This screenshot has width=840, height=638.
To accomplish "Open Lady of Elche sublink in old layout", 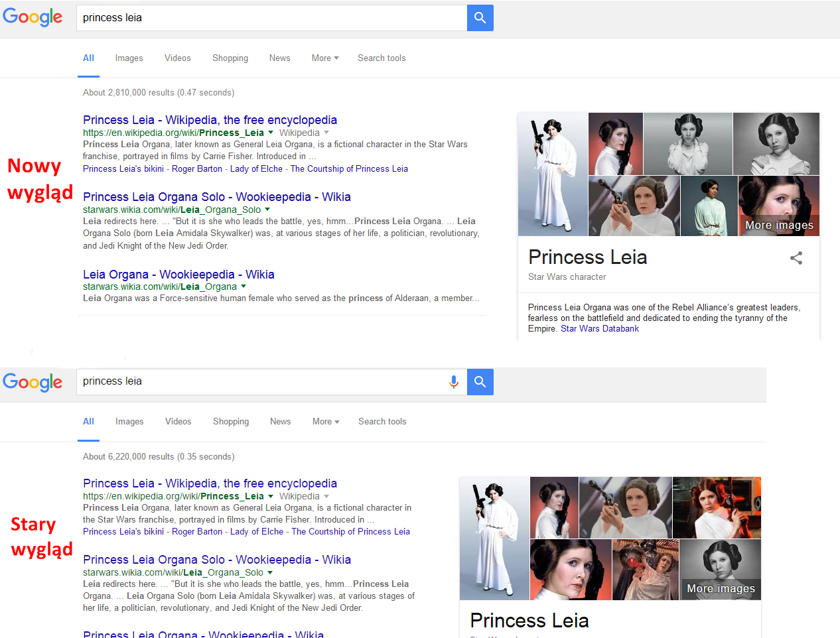I will click(x=257, y=532).
